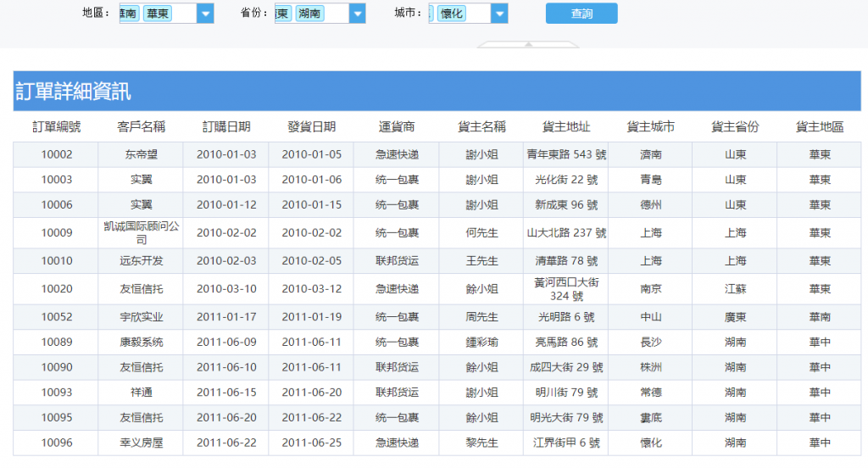Image resolution: width=868 pixels, height=468 pixels.
Task: Select order number 10002 cell
Action: tap(56, 154)
